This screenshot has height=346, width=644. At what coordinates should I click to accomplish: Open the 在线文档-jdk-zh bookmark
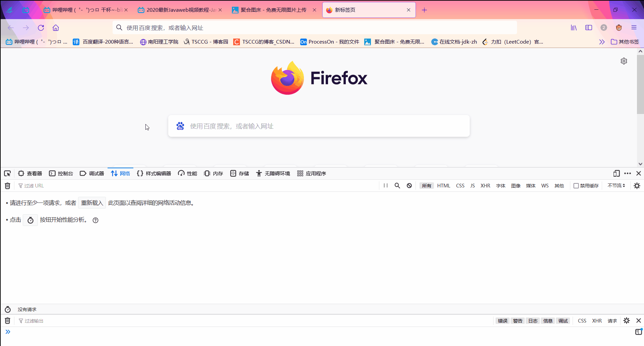pos(454,42)
